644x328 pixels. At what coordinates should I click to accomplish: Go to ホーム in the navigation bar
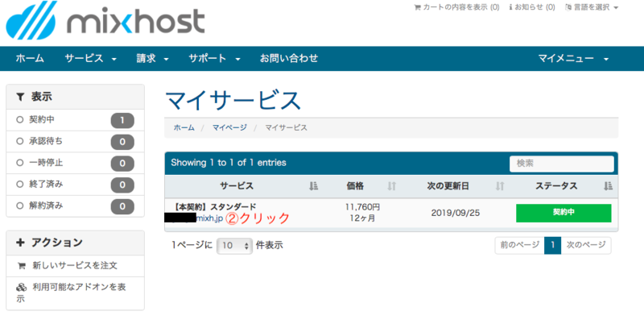30,58
